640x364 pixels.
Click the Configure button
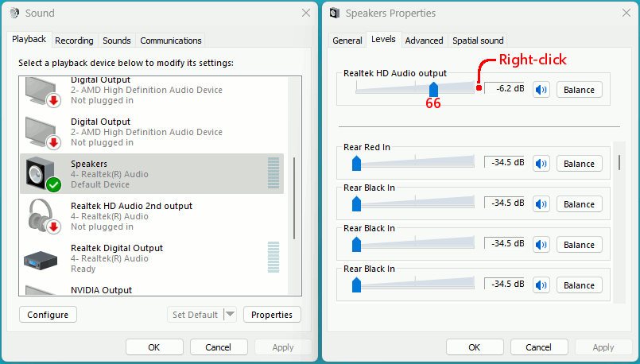pyautogui.click(x=48, y=315)
